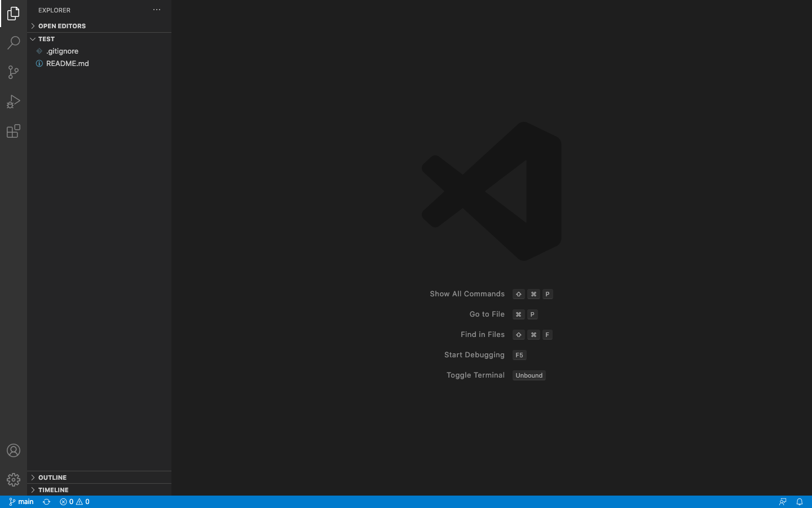Click the synchronize changes icon
812x508 pixels.
point(47,502)
